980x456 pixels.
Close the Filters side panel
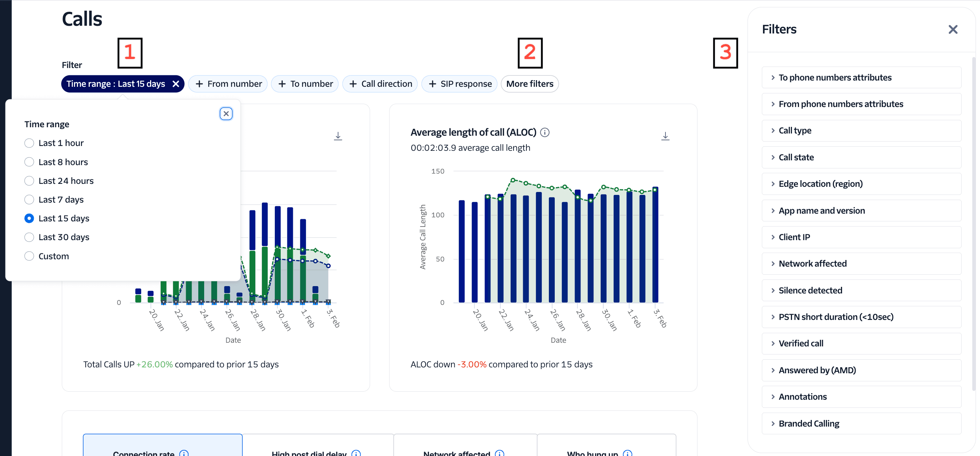pos(953,29)
